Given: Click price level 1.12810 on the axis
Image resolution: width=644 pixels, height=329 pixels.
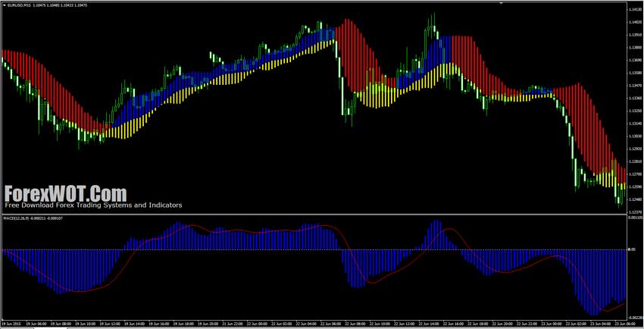Looking at the screenshot, I should (635, 161).
